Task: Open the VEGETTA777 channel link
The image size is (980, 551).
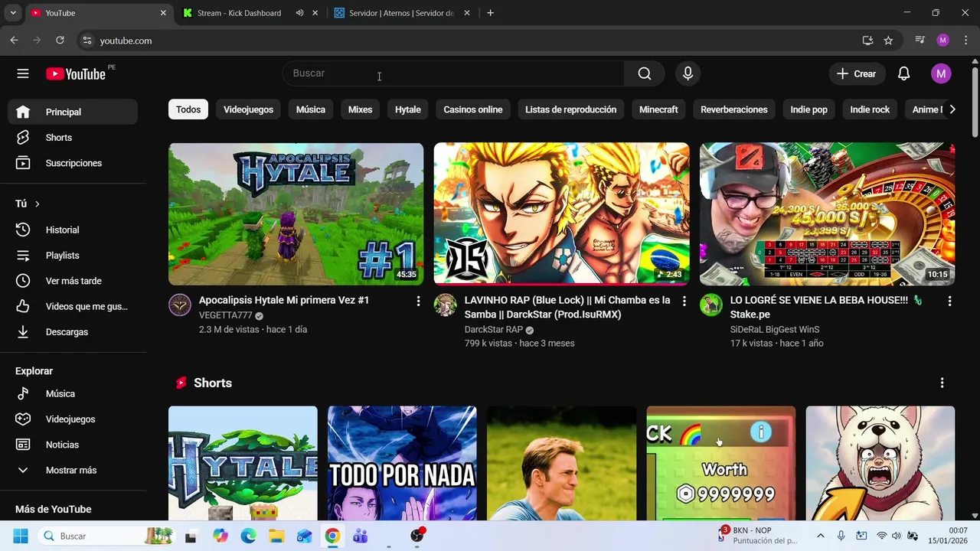Action: click(x=225, y=315)
